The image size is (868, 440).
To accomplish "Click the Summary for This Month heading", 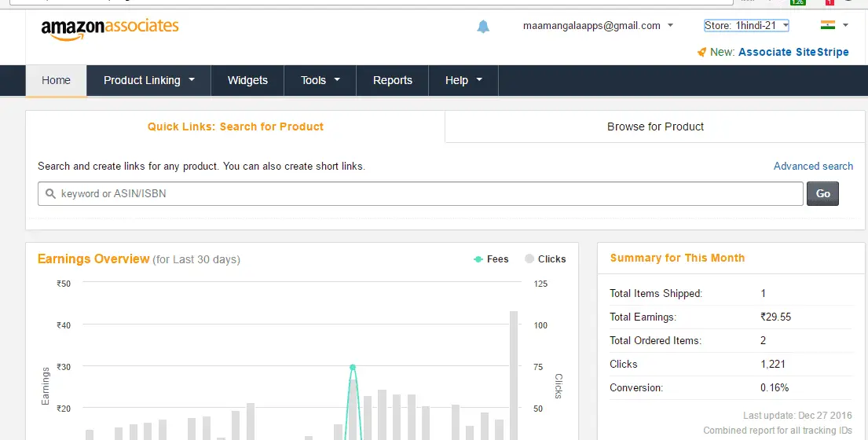I will [677, 258].
